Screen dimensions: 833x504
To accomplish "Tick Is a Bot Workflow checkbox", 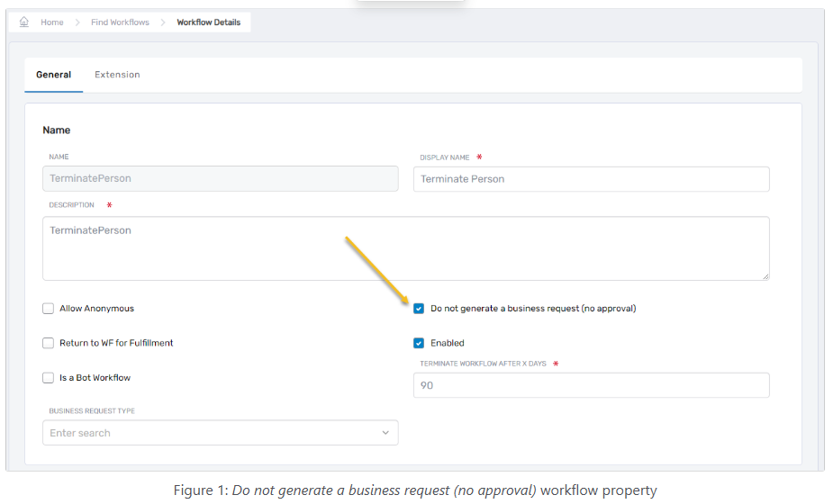I will pos(49,378).
